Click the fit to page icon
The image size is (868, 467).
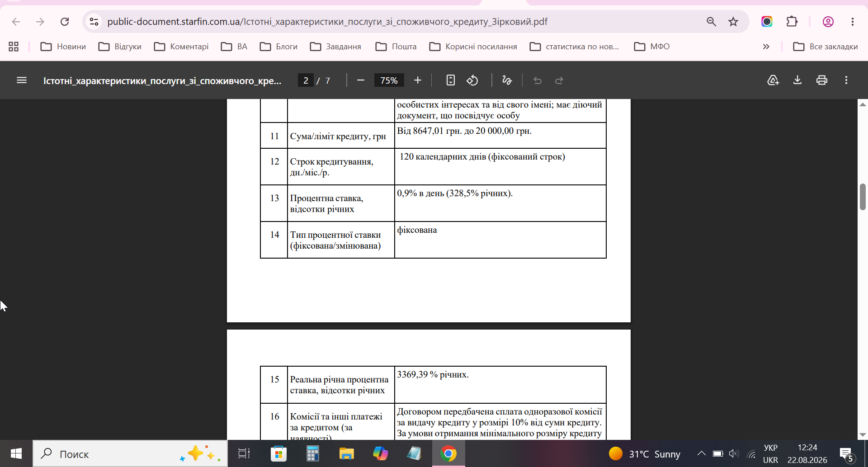point(450,80)
